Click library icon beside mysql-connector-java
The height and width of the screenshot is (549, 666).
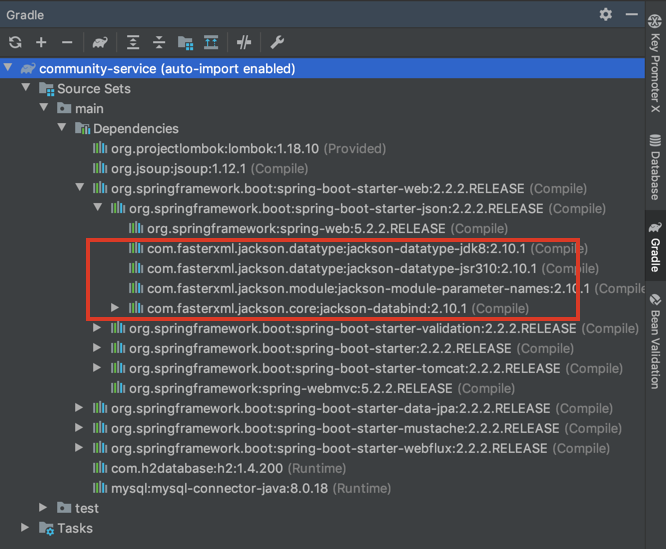click(x=100, y=487)
